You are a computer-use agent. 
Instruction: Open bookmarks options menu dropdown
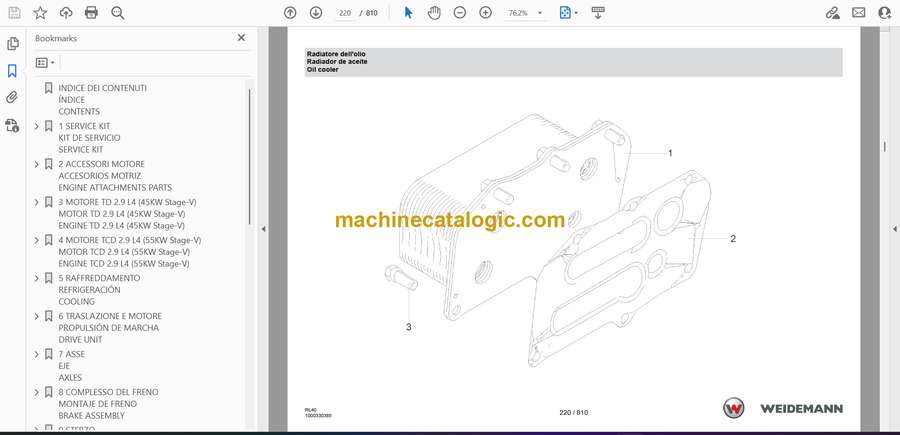[45, 62]
